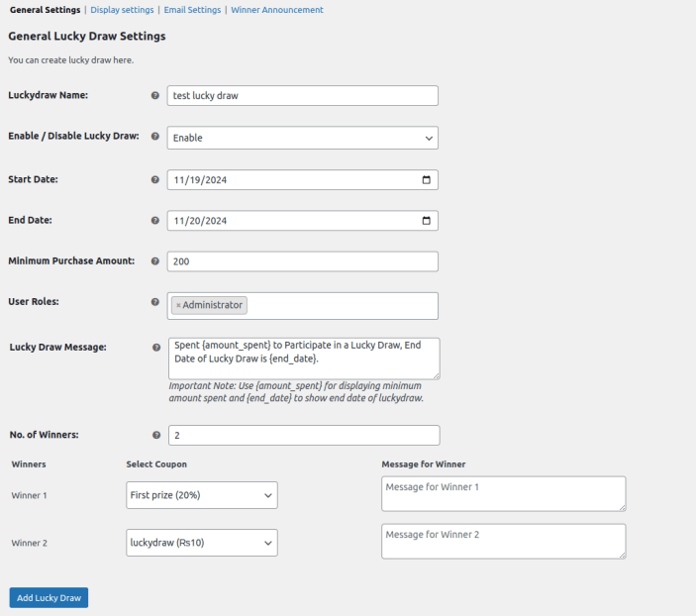The height and width of the screenshot is (616, 696).
Task: Open calendar picker for End Date
Action: 427,221
